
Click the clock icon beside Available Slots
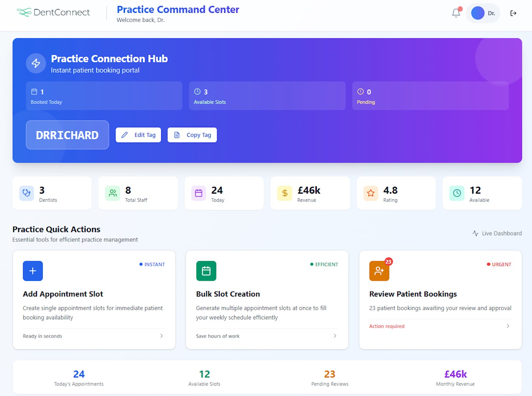[197, 92]
